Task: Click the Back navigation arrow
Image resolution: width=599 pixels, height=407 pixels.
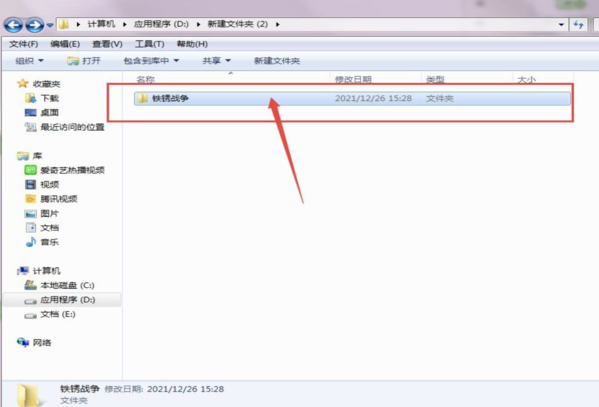Action: pyautogui.click(x=13, y=25)
